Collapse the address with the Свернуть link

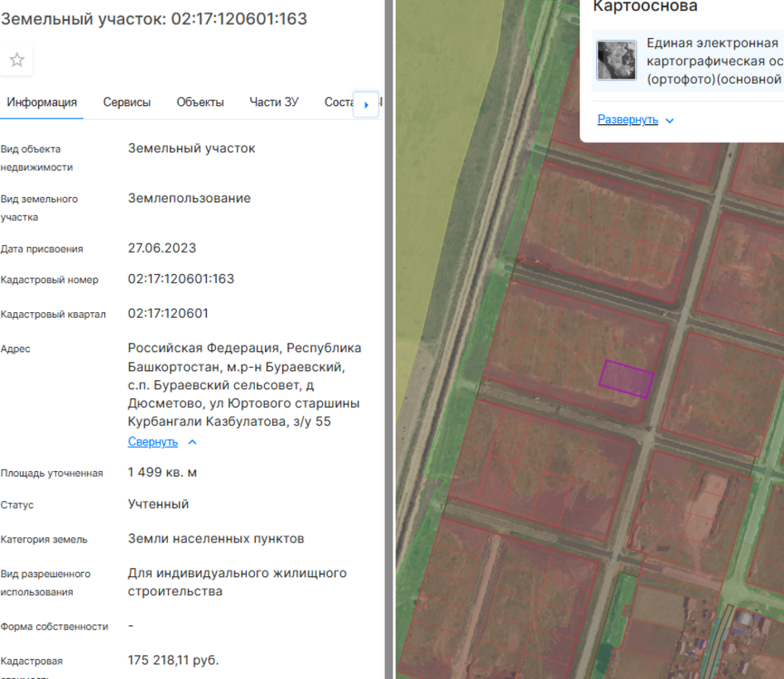[152, 442]
